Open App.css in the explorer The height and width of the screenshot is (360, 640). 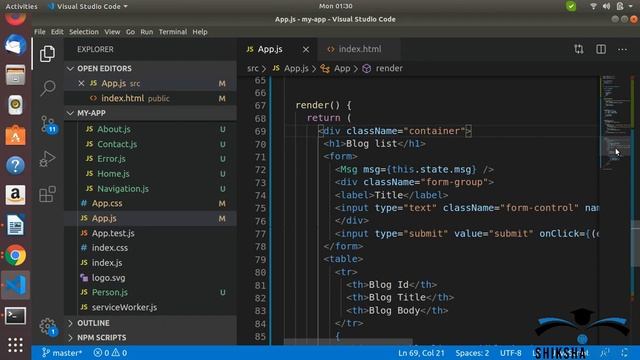[150, 203]
